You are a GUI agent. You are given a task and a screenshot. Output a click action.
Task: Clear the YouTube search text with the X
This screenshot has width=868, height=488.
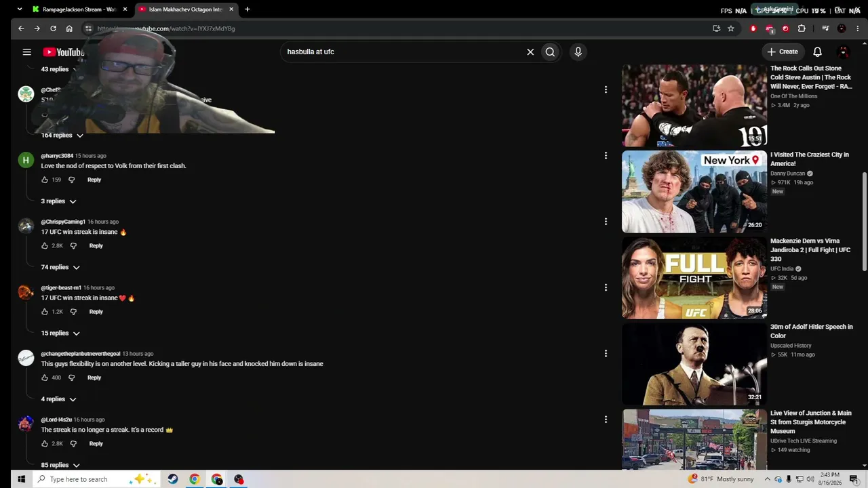click(530, 52)
